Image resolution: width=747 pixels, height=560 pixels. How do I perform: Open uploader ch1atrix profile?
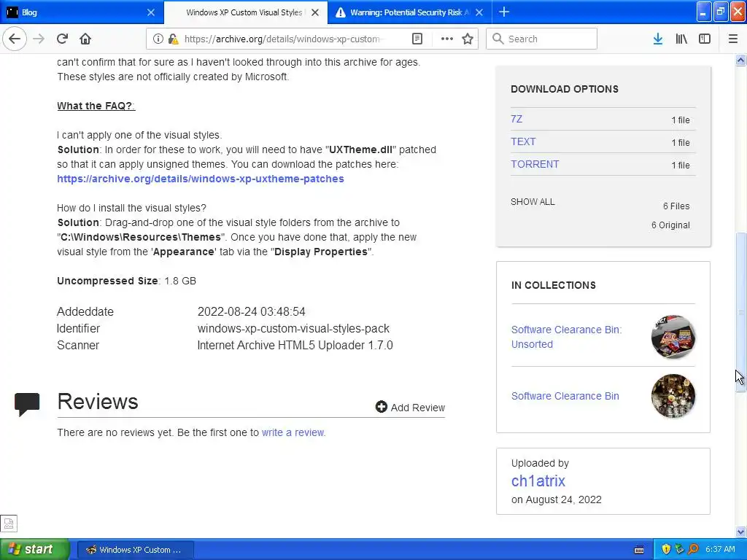(x=538, y=481)
